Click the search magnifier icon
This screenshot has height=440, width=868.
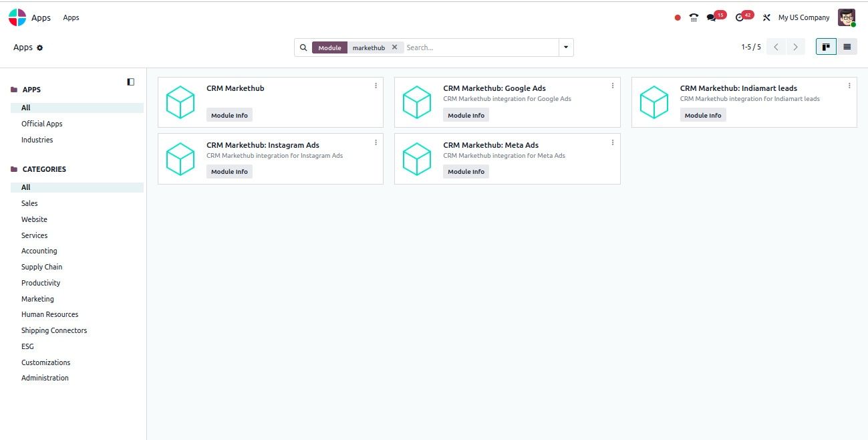tap(303, 47)
